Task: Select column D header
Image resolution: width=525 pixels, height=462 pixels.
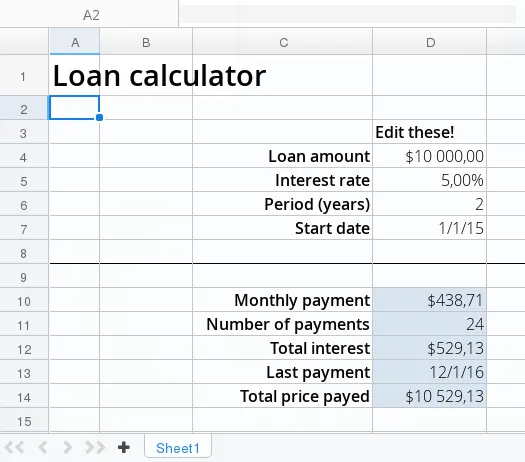Action: (x=430, y=42)
